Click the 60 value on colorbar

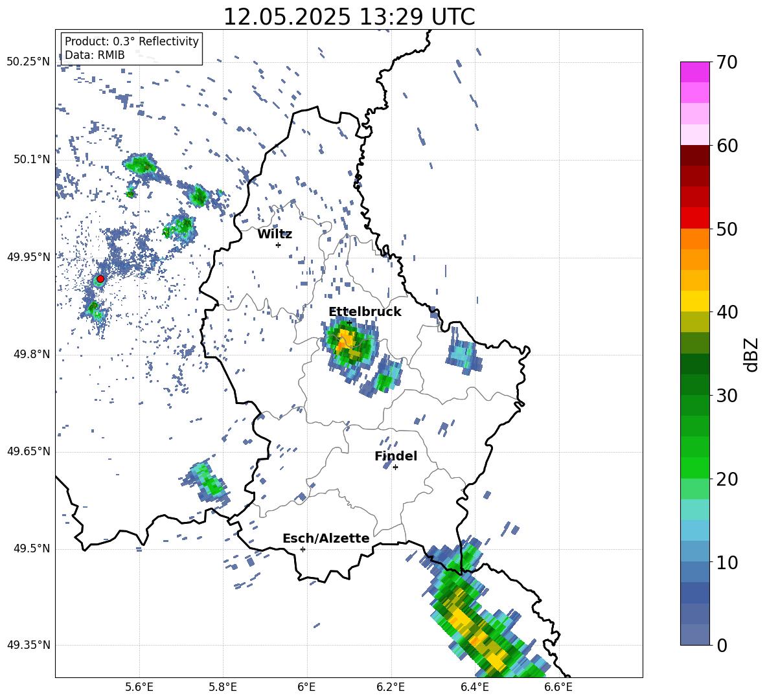(x=727, y=146)
